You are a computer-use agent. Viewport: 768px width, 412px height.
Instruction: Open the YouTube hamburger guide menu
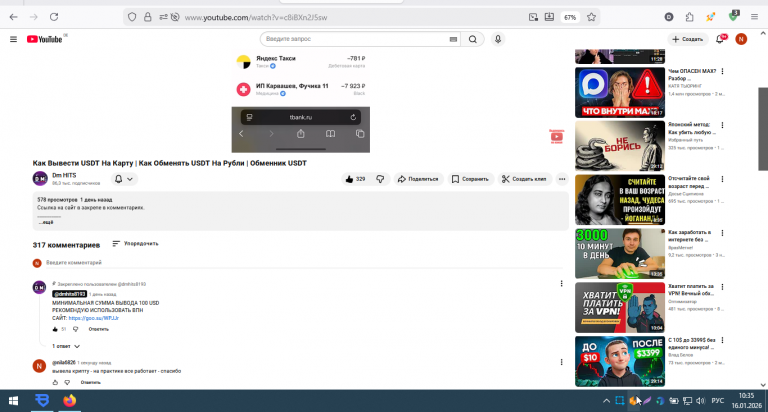tap(13, 39)
